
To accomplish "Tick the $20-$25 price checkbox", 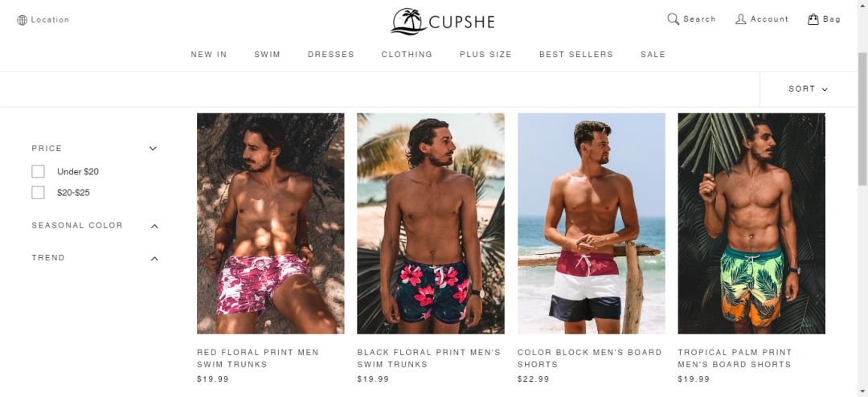I will coord(38,193).
